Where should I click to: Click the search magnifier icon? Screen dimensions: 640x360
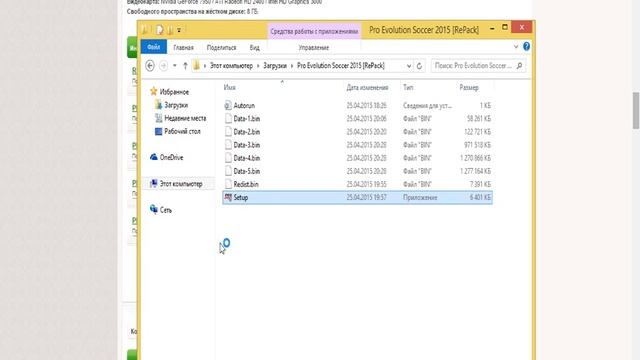[x=519, y=66]
